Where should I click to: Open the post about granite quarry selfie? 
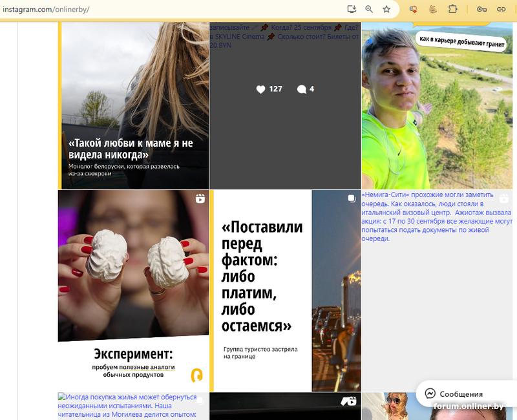pos(438,105)
